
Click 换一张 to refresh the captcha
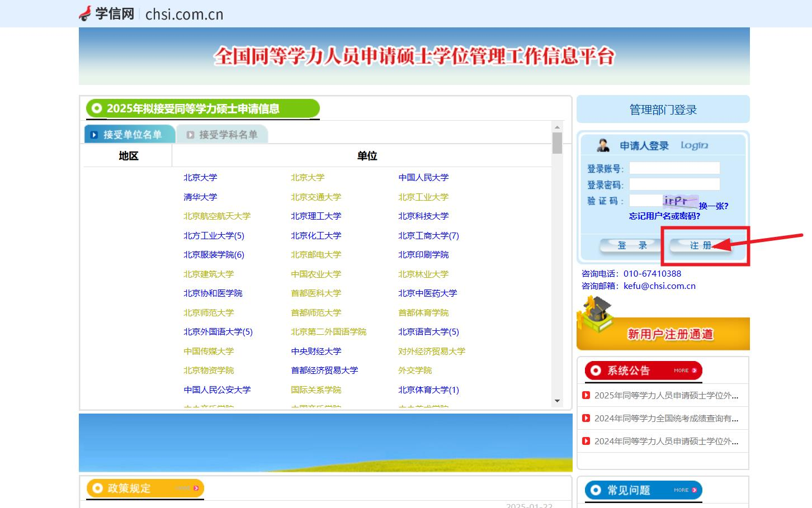tap(711, 206)
